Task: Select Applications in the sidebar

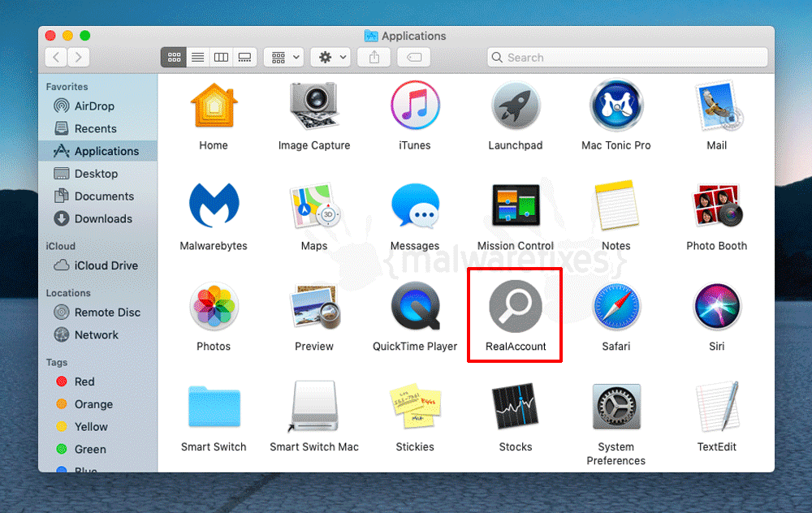Action: 98,151
